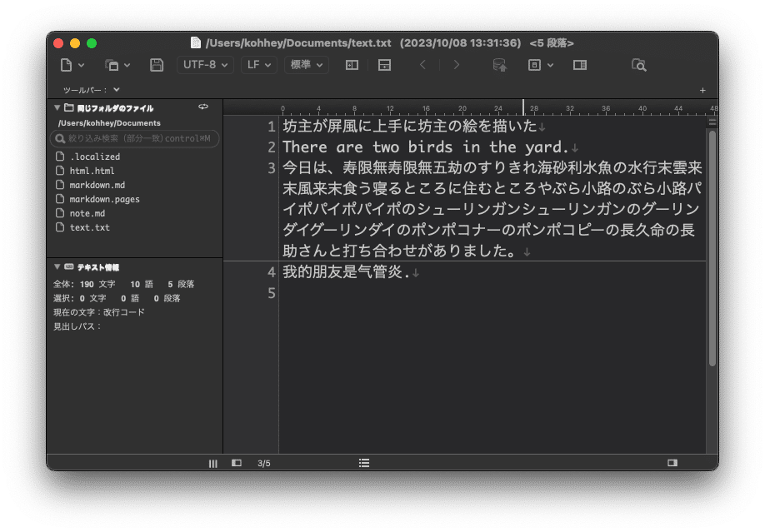Expand arrow beside square view icon

point(550,65)
